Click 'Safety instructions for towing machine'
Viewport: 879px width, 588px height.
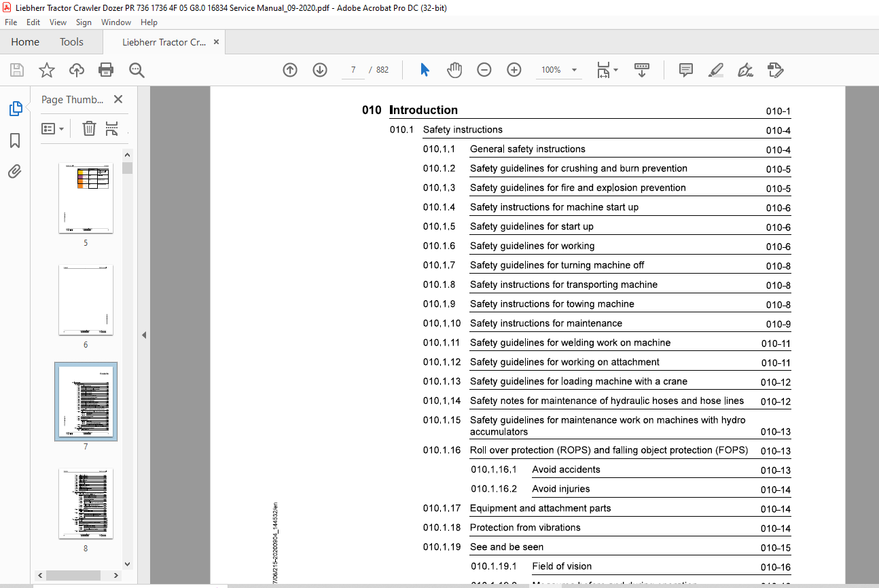[552, 304]
